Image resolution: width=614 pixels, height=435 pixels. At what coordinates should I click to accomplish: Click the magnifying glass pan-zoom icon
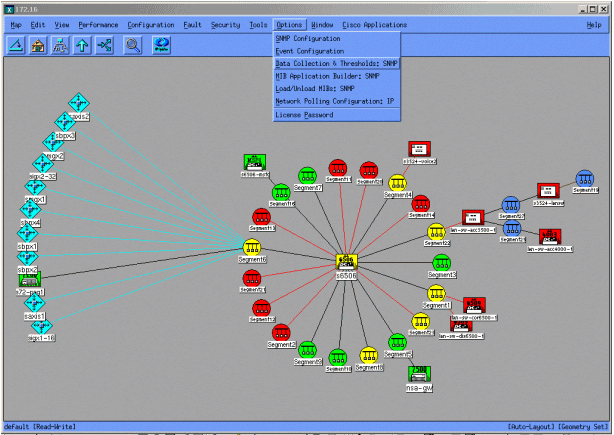(133, 45)
